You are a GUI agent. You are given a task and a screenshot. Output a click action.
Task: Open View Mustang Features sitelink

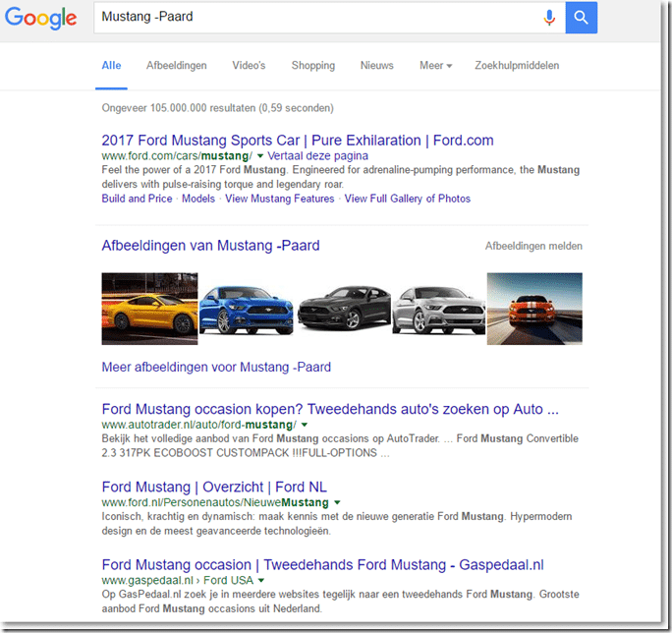pyautogui.click(x=279, y=199)
